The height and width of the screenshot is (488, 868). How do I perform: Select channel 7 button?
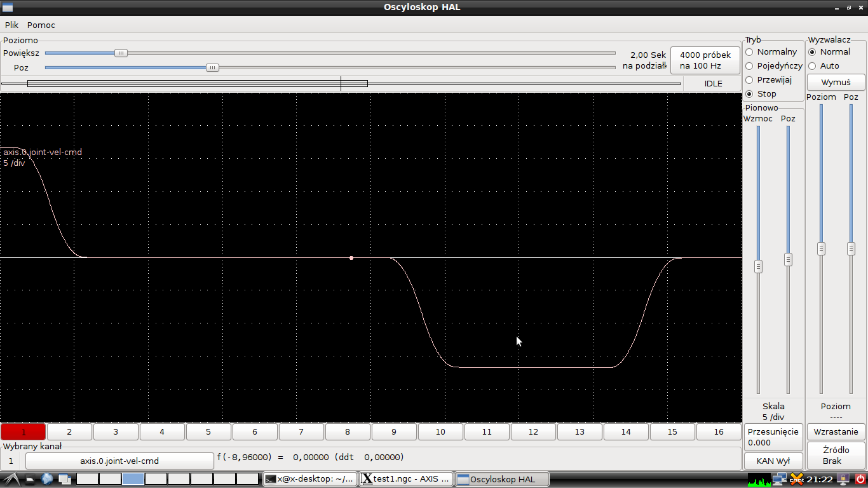301,431
